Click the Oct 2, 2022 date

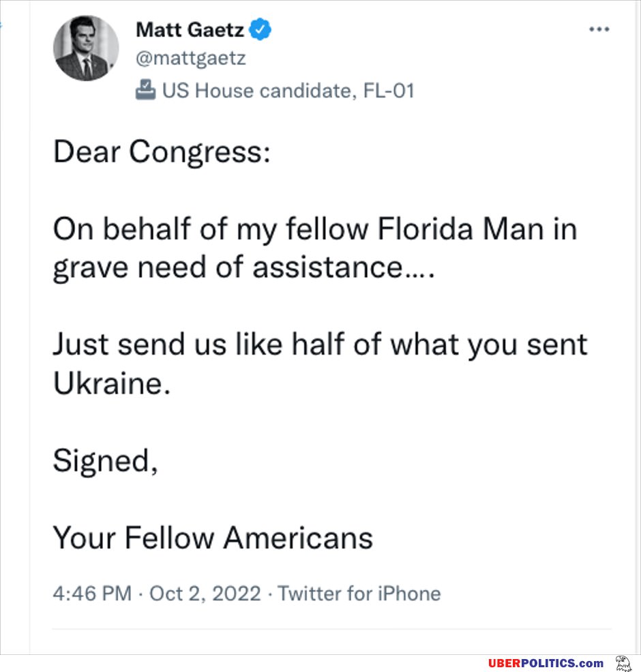[205, 593]
